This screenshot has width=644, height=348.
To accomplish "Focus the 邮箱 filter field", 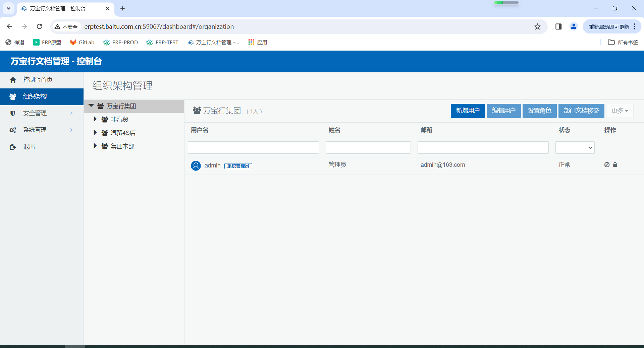I will (x=483, y=147).
